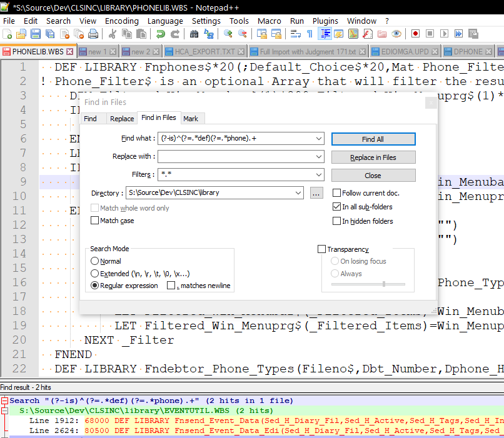Screen dimensions: 504x438
Task: Start macro recording with red dot icon
Action: tap(415, 34)
